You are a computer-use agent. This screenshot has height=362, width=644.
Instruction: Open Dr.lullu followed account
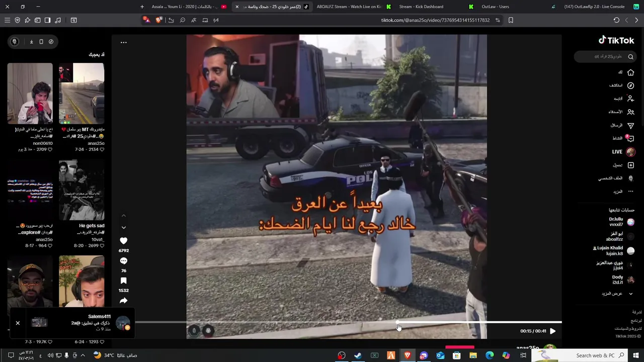pyautogui.click(x=621, y=222)
